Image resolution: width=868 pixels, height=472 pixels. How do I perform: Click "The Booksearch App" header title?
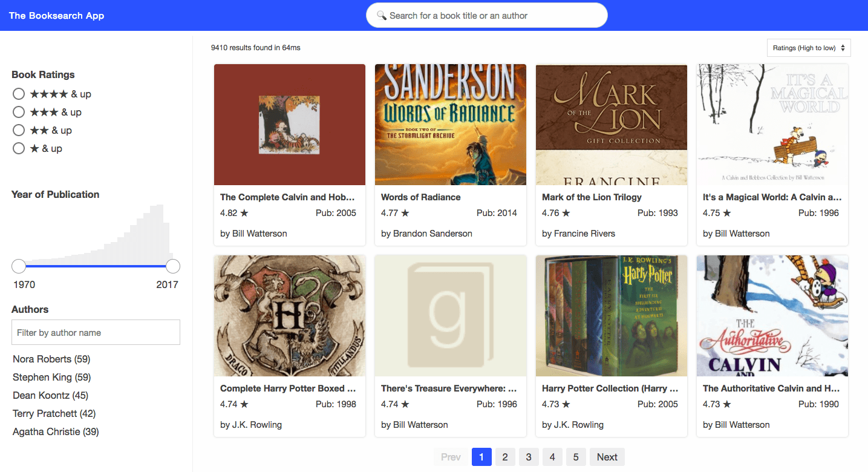pos(56,15)
